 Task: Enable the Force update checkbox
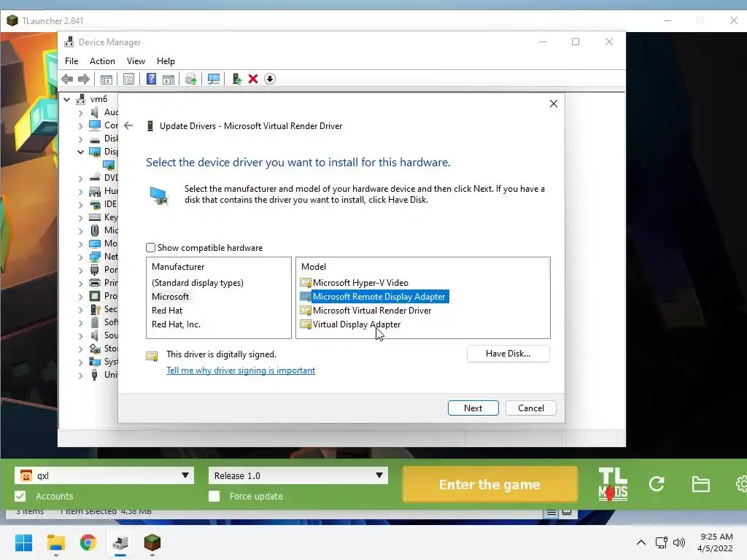click(x=214, y=496)
